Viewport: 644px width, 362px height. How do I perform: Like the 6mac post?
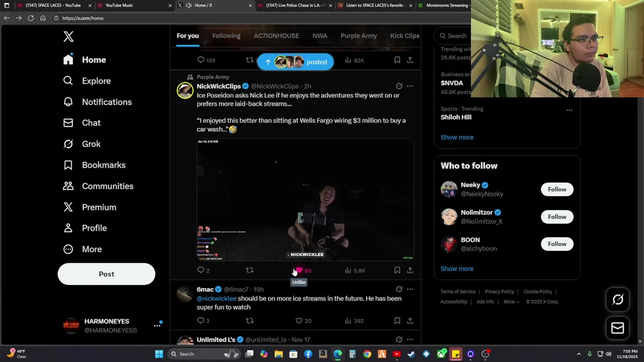[x=303, y=321]
